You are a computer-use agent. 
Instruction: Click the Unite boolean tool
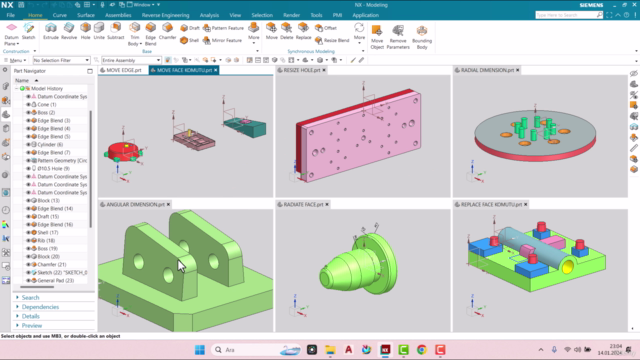point(99,31)
